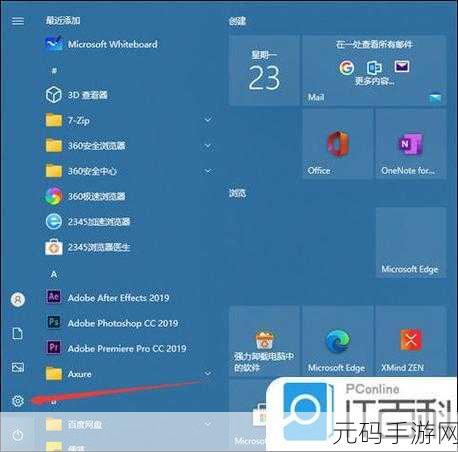Expand the 百度网盘 folder chevron
This screenshot has width=458, height=452.
coord(208,424)
